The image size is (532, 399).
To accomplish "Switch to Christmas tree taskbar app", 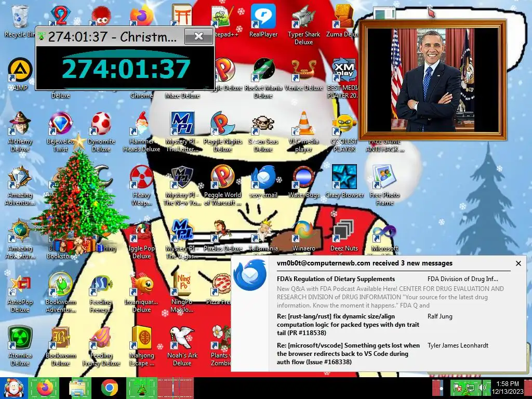I will click(141, 388).
